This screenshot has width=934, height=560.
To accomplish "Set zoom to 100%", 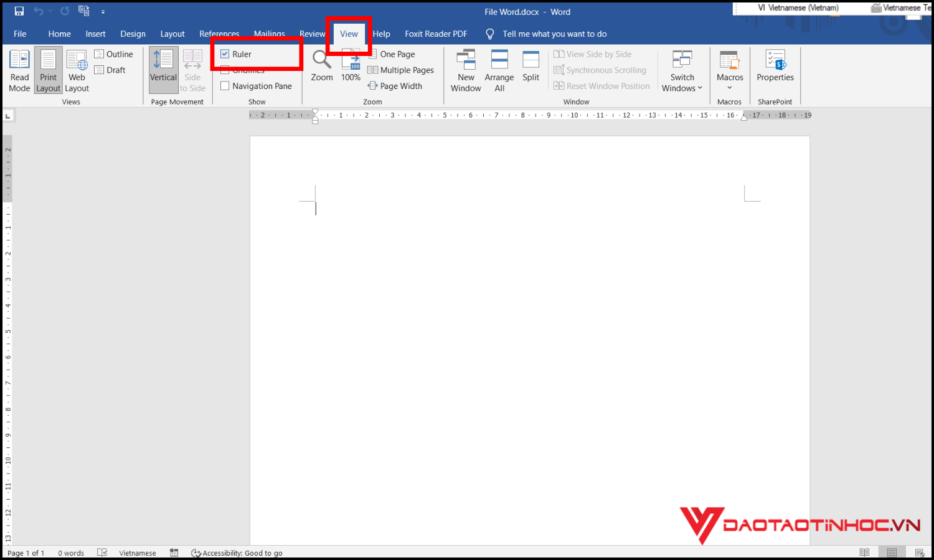I will 351,65.
